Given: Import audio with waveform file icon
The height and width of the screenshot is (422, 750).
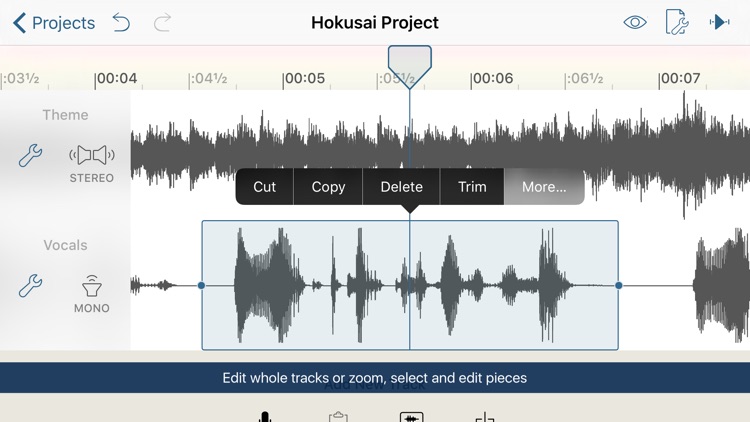Looking at the screenshot, I should (411, 416).
